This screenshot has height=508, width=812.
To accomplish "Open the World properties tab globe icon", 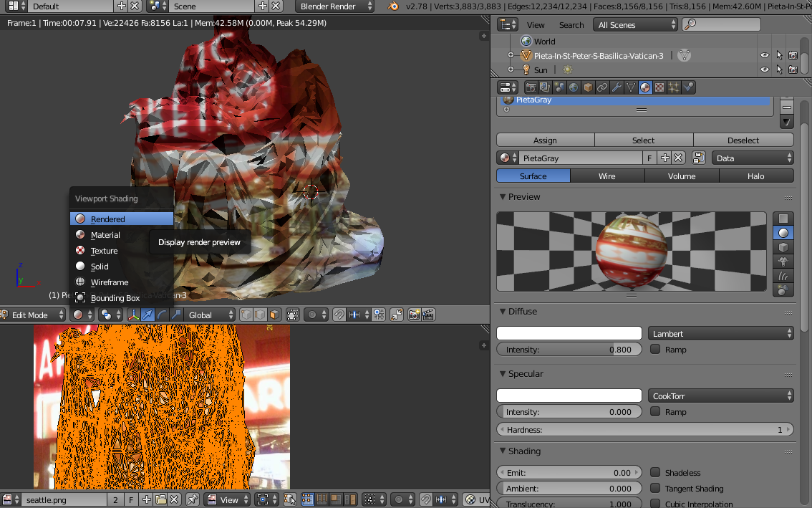I will coord(574,87).
